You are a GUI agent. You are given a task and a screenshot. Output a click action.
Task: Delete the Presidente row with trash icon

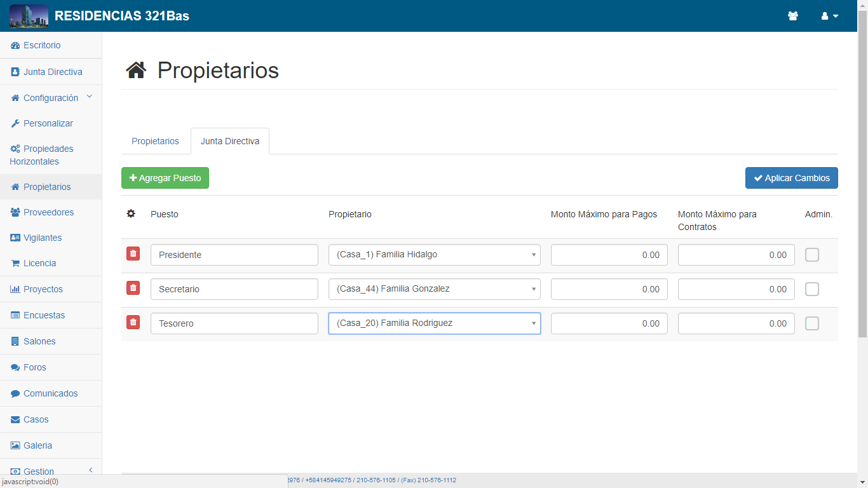[x=133, y=254]
